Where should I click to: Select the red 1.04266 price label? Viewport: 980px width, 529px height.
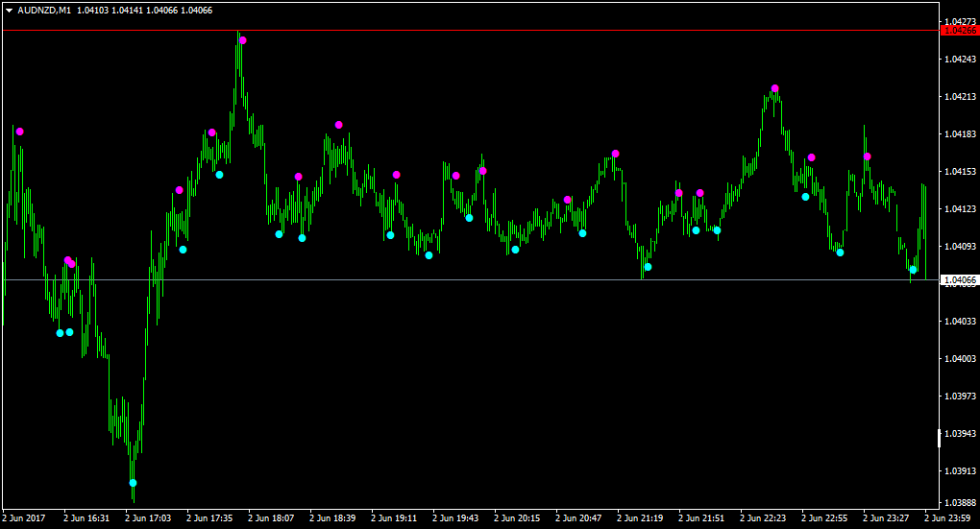[960, 31]
